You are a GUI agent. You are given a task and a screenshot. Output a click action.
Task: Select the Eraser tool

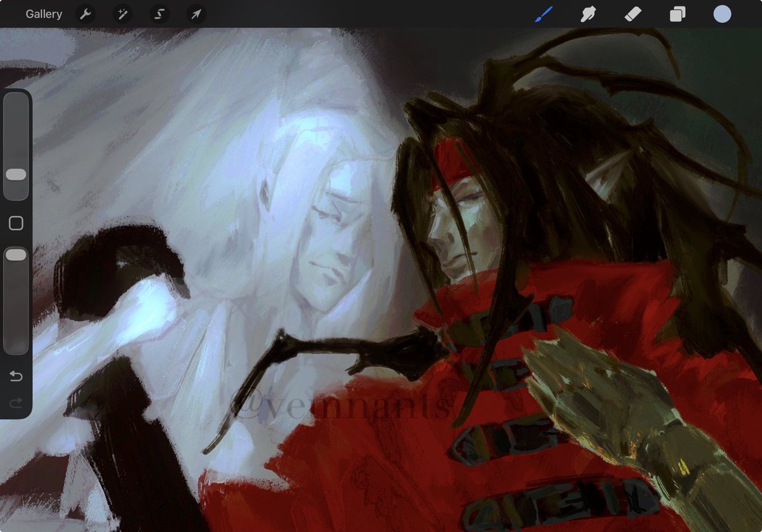click(x=633, y=14)
